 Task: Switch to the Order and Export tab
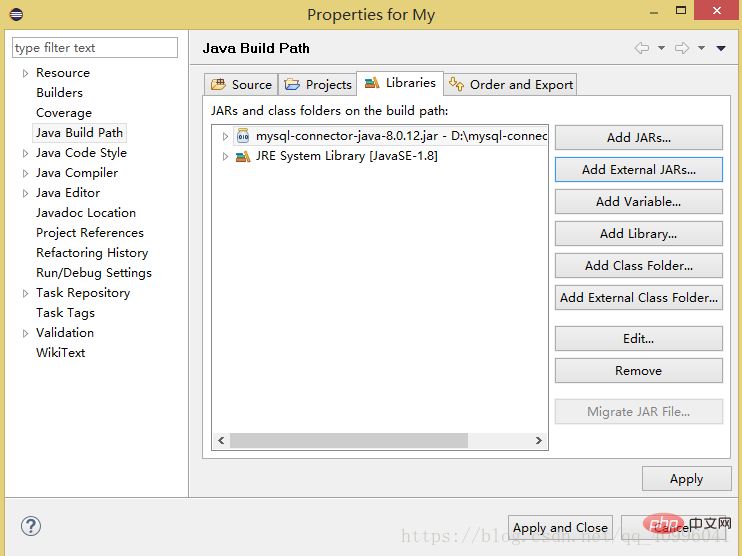pyautogui.click(x=511, y=85)
